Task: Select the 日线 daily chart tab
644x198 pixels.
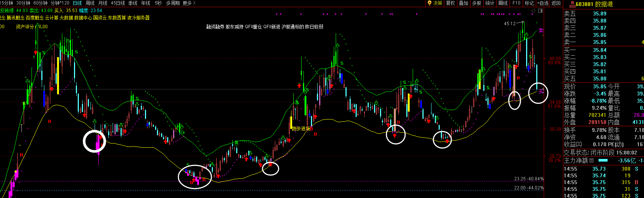Action: (77, 3)
